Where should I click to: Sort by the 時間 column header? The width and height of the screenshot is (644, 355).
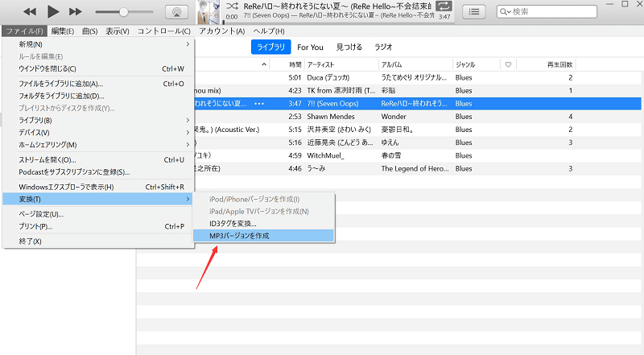point(295,64)
